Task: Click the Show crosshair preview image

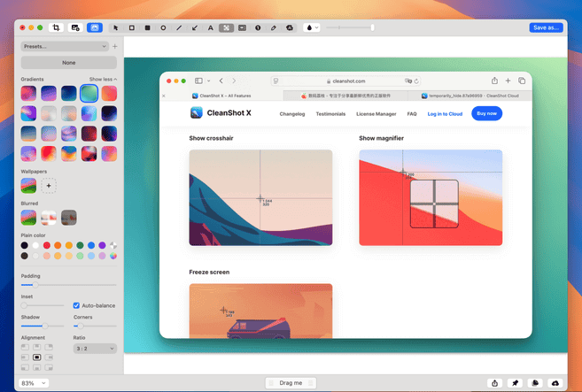Action: click(x=260, y=197)
